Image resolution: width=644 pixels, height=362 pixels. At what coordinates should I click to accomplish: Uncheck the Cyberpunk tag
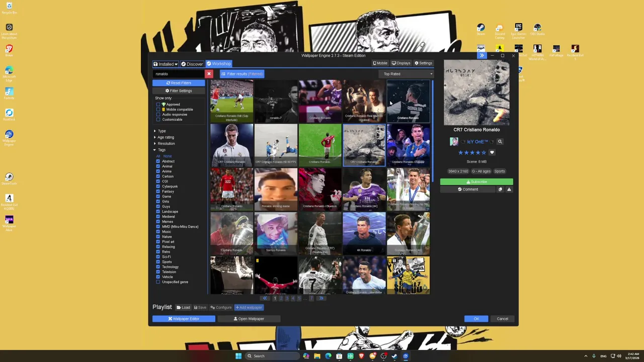tap(158, 187)
